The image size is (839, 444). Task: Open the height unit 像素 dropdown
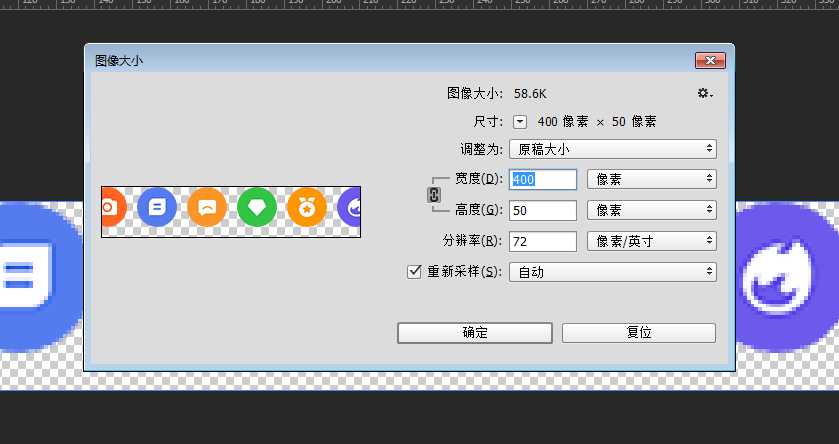[x=652, y=210]
